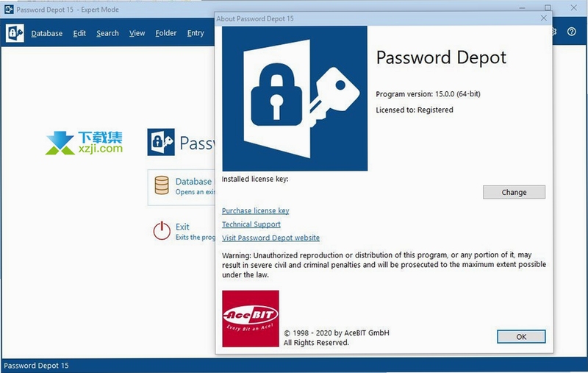This screenshot has height=373, width=588.
Task: Close the About Password Depot 15 dialog
Action: [x=543, y=18]
